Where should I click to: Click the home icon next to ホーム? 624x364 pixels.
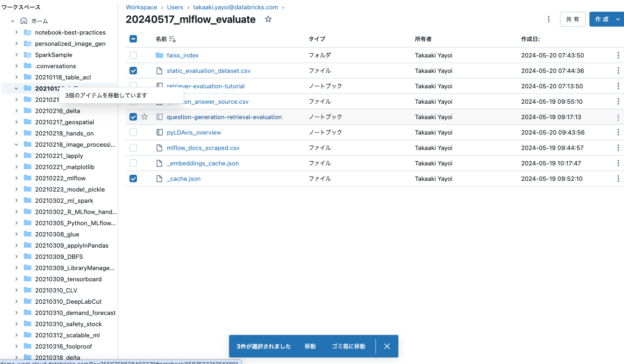tap(22, 21)
